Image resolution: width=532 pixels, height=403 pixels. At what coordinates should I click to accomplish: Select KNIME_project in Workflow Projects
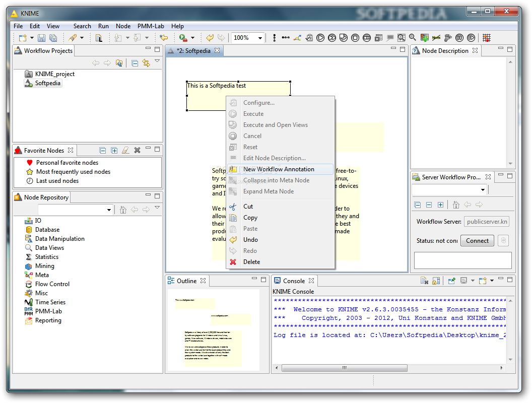pyautogui.click(x=54, y=74)
